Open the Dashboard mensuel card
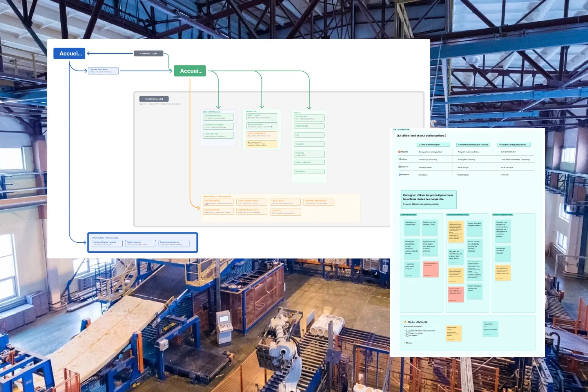588x392 pixels. pos(218,117)
